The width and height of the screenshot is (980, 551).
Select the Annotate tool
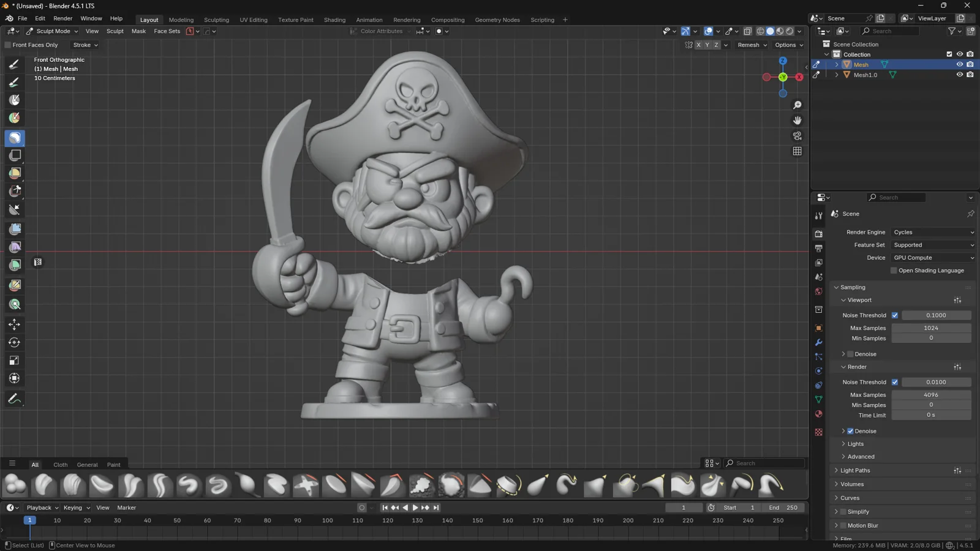click(x=15, y=399)
